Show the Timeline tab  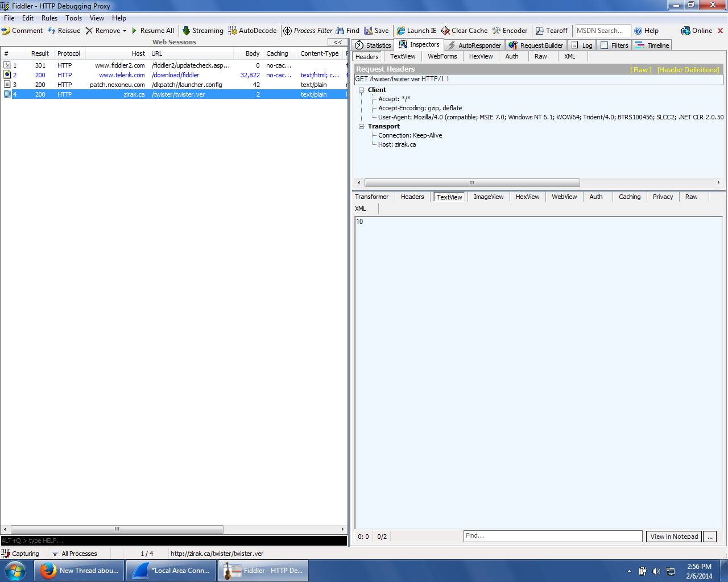point(652,45)
